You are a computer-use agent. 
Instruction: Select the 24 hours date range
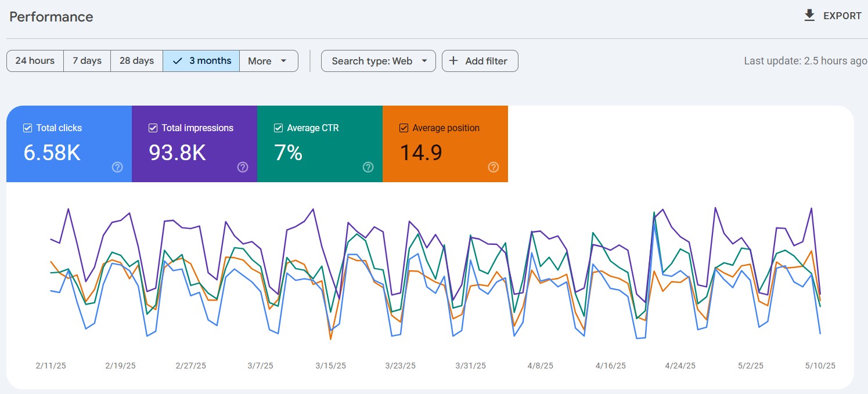coord(35,61)
